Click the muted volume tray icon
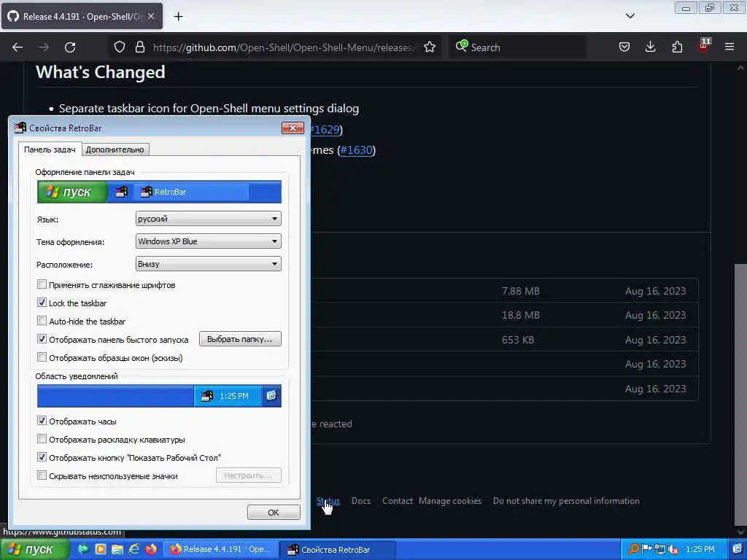 pyautogui.click(x=673, y=550)
